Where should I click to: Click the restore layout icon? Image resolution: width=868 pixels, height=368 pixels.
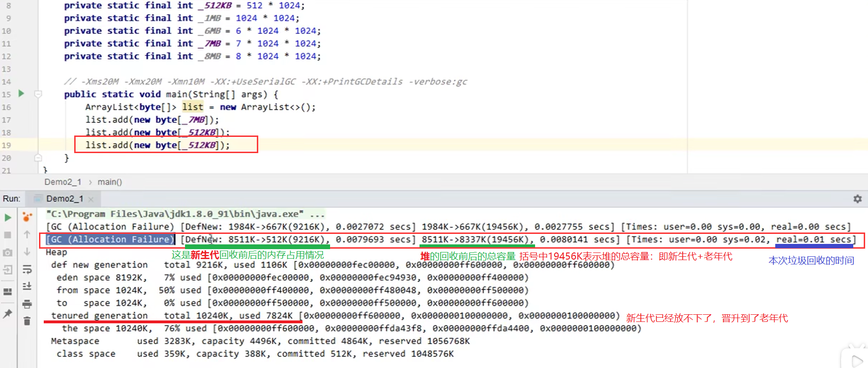coord(8,291)
